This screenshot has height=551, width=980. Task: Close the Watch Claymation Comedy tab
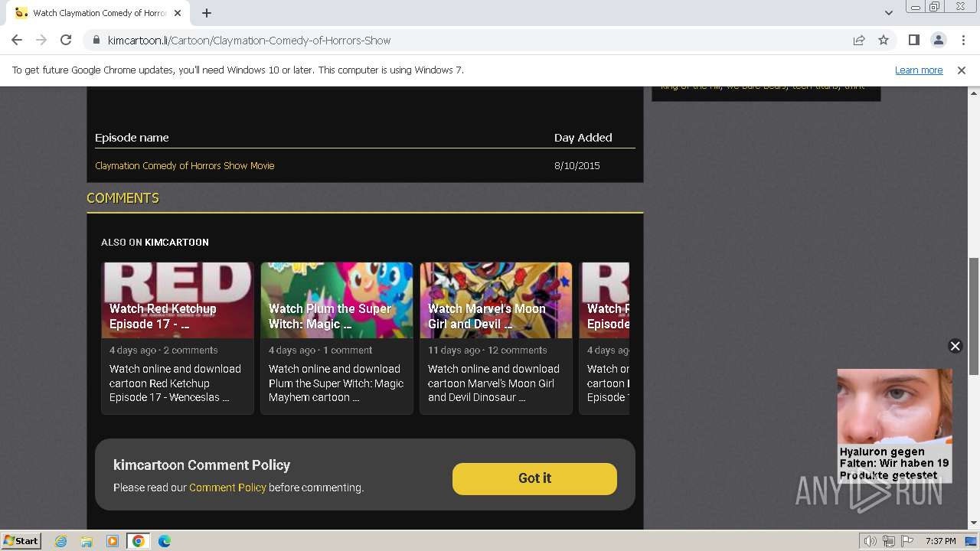178,13
